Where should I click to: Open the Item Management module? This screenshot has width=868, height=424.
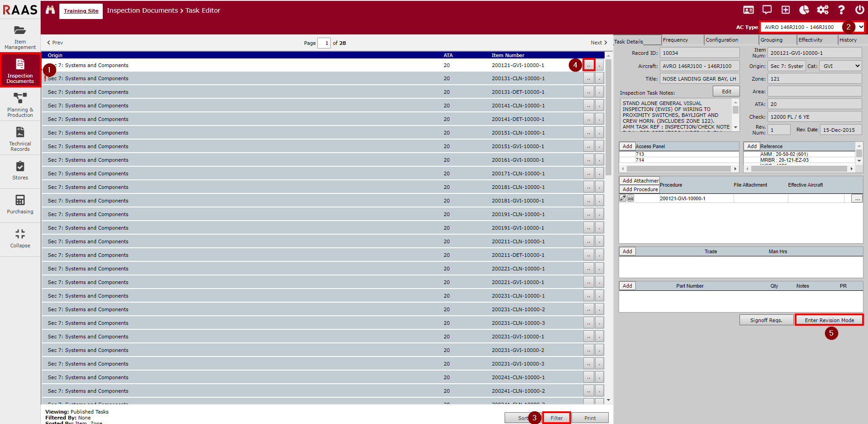point(20,37)
